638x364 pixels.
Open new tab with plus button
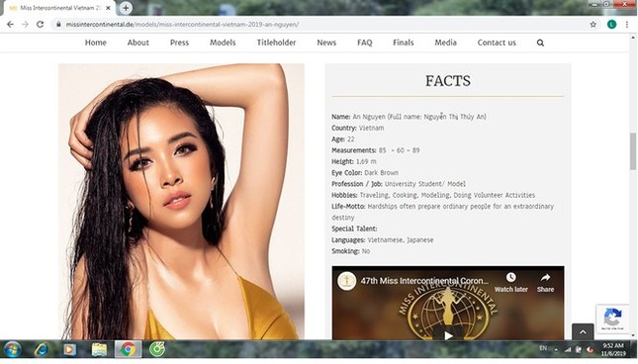pos(126,8)
